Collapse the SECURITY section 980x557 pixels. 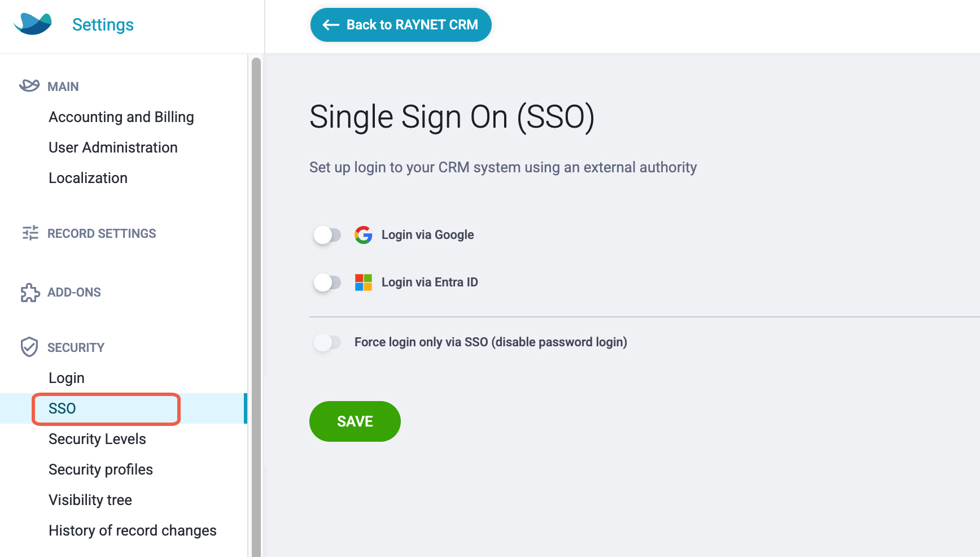coord(76,347)
